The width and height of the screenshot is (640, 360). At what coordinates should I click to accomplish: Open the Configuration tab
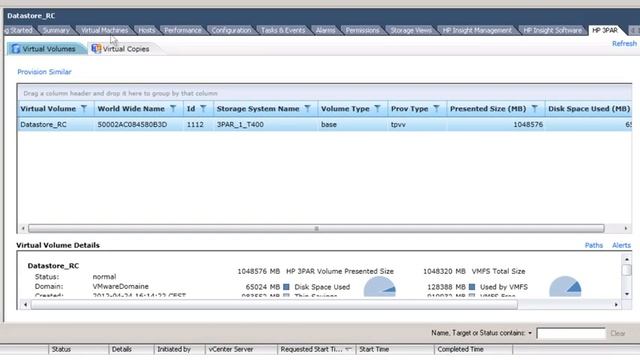click(x=231, y=30)
